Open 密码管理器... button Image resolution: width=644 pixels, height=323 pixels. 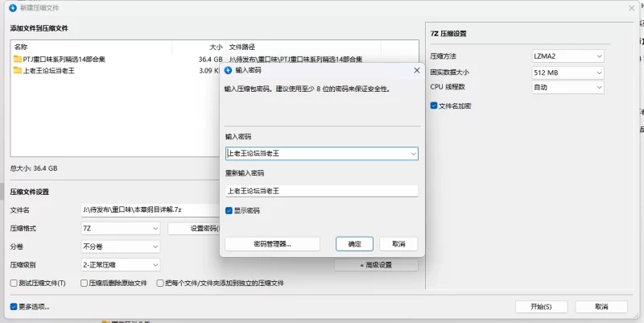[x=272, y=244]
